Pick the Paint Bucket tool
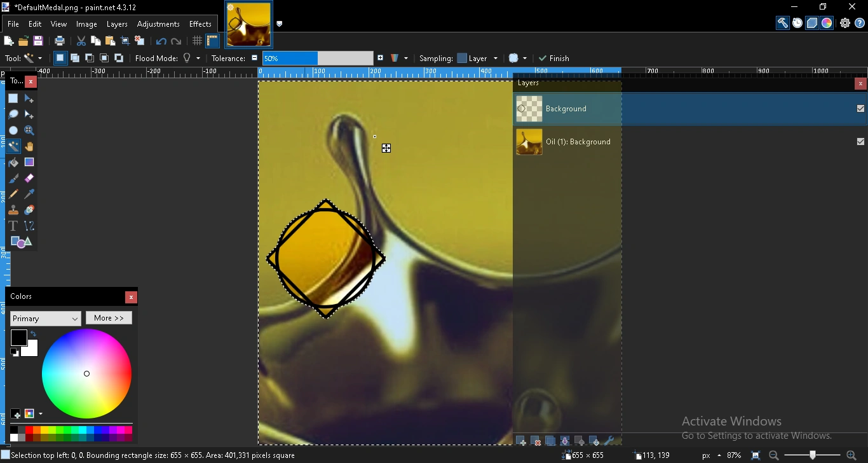The height and width of the screenshot is (463, 868). [13, 163]
